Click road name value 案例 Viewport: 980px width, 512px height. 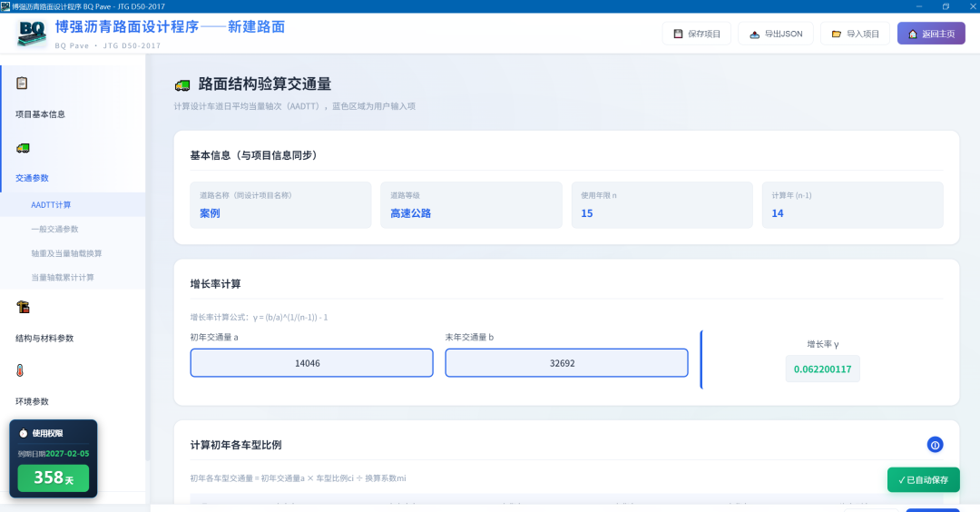210,213
